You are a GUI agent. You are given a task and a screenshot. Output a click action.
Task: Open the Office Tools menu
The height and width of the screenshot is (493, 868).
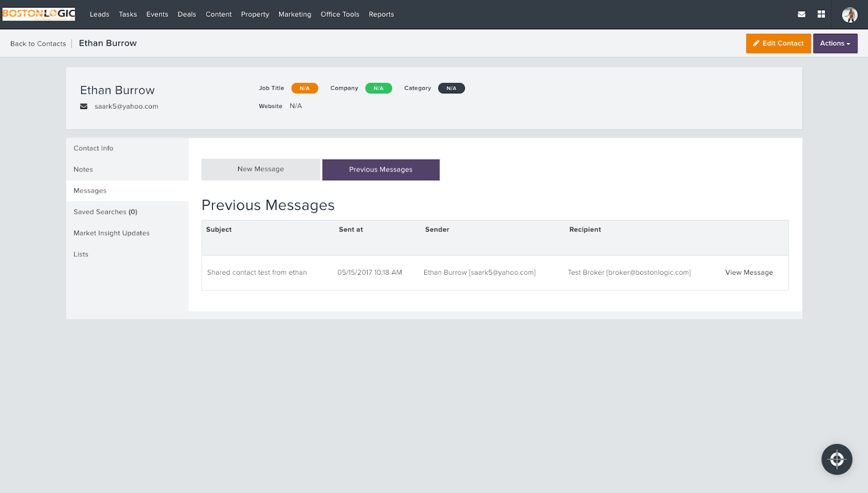pyautogui.click(x=340, y=15)
